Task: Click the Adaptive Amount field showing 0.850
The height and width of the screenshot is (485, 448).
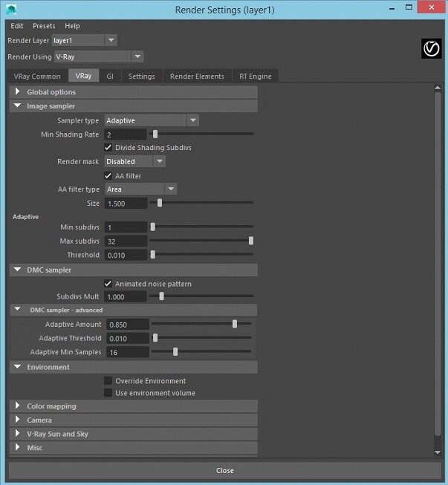Action: point(128,325)
